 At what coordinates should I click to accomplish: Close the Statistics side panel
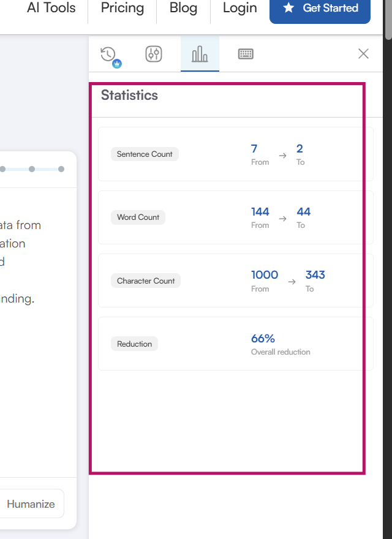[x=363, y=54]
